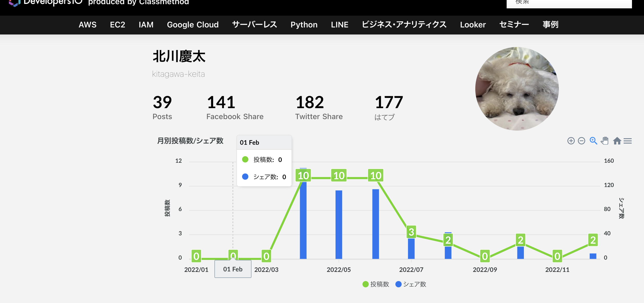Image resolution: width=644 pixels, height=303 pixels.
Task: Click the author name 北川慶太
Action: click(179, 56)
